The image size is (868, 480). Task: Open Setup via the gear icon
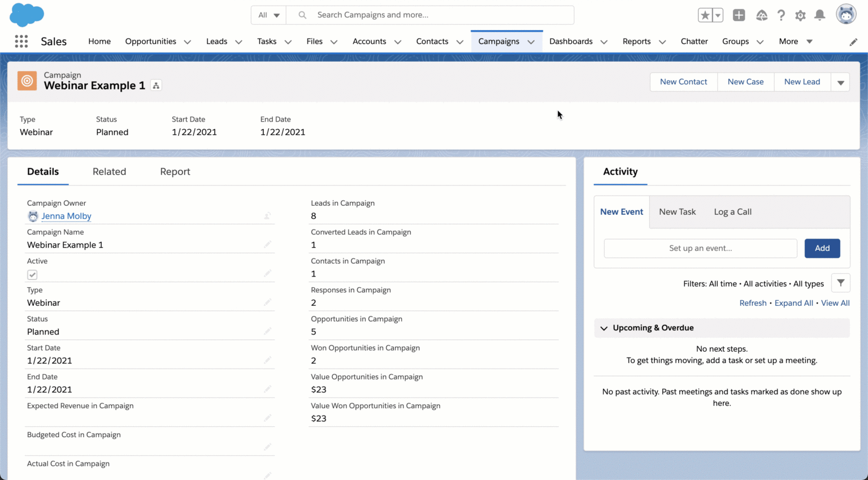point(800,15)
